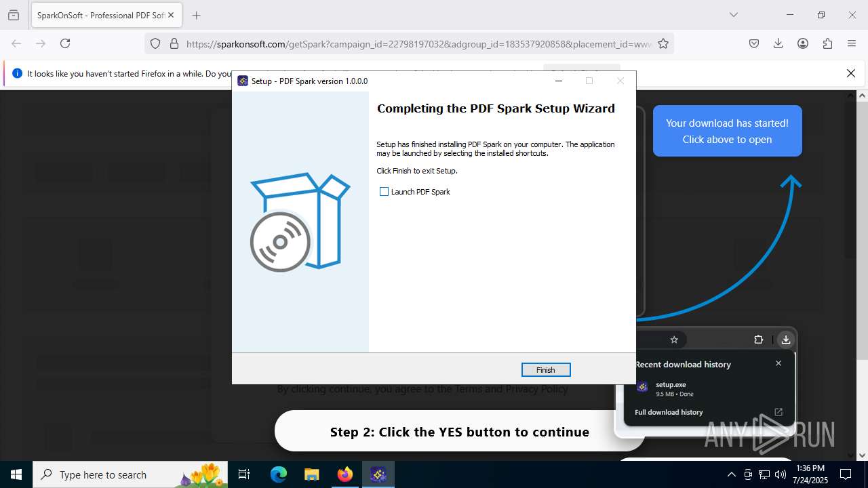868x488 pixels.
Task: Switch to Firefox on taskbar
Action: (x=345, y=474)
